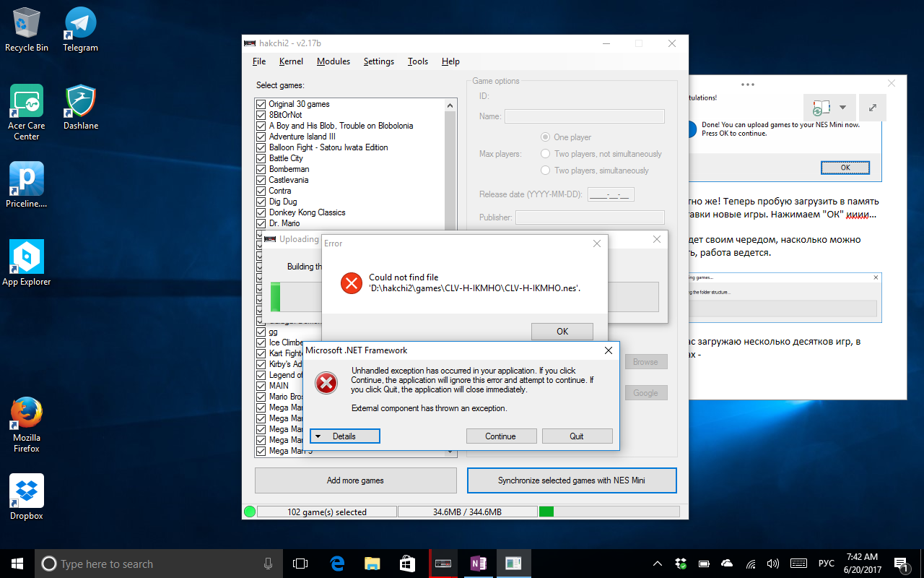
Task: Uncheck the Bomberman game
Action: 261,169
